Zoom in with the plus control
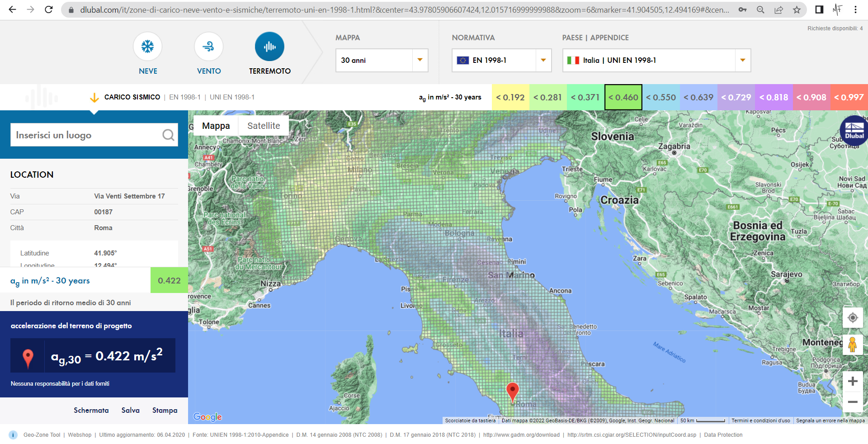Image resolution: width=868 pixels, height=444 pixels. 853,381
